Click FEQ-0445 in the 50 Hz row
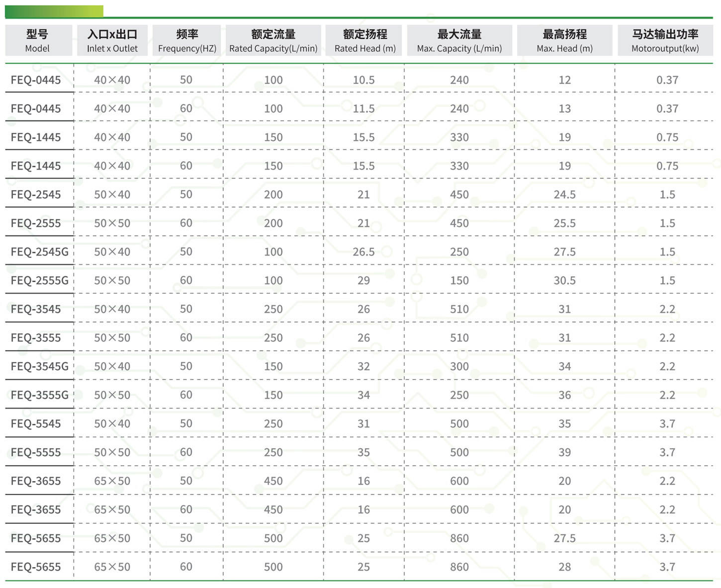The image size is (721, 588). click(36, 80)
